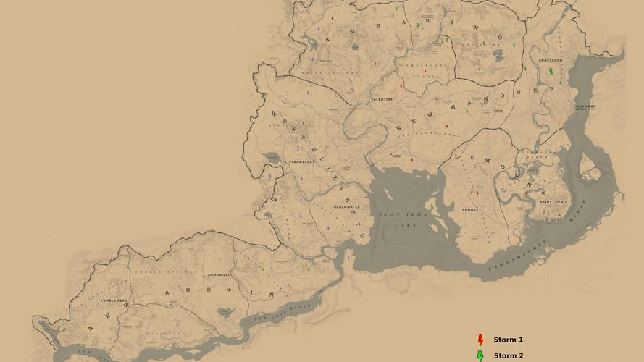Viewport: 644px width, 362px height.
Task: Click the red Storm 1 lightning icon in legend
Action: pyautogui.click(x=480, y=340)
